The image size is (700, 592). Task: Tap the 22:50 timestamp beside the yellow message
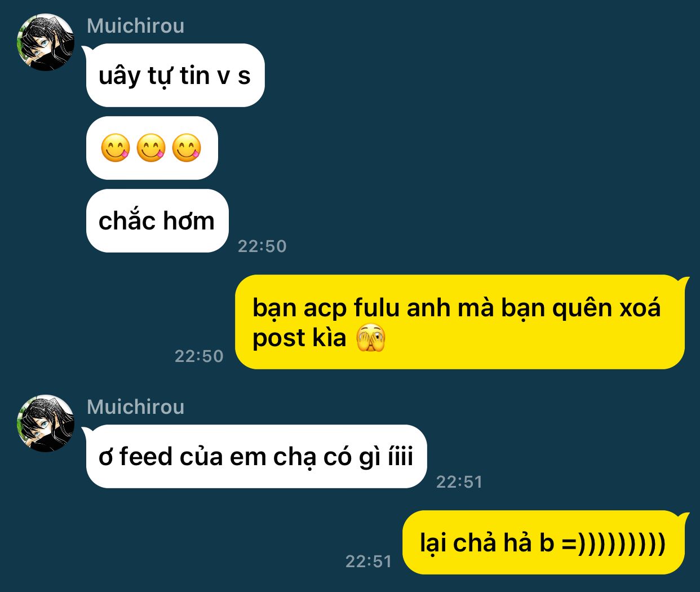pos(199,356)
